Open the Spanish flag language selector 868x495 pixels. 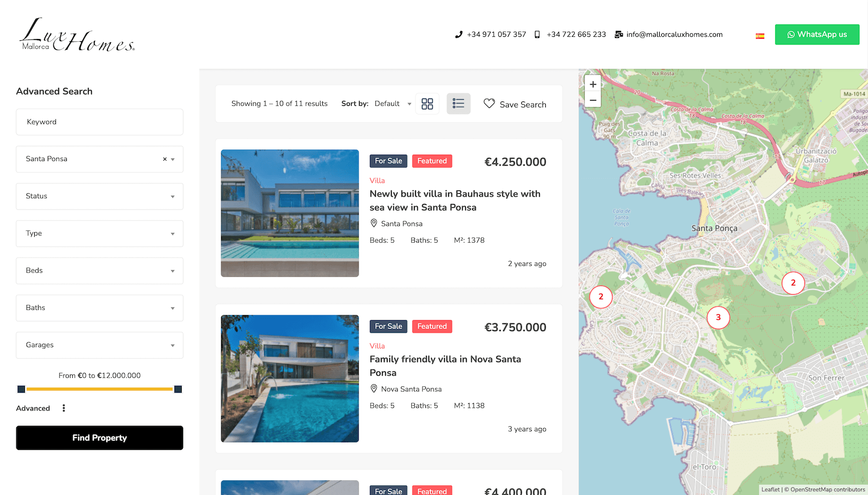coord(759,34)
